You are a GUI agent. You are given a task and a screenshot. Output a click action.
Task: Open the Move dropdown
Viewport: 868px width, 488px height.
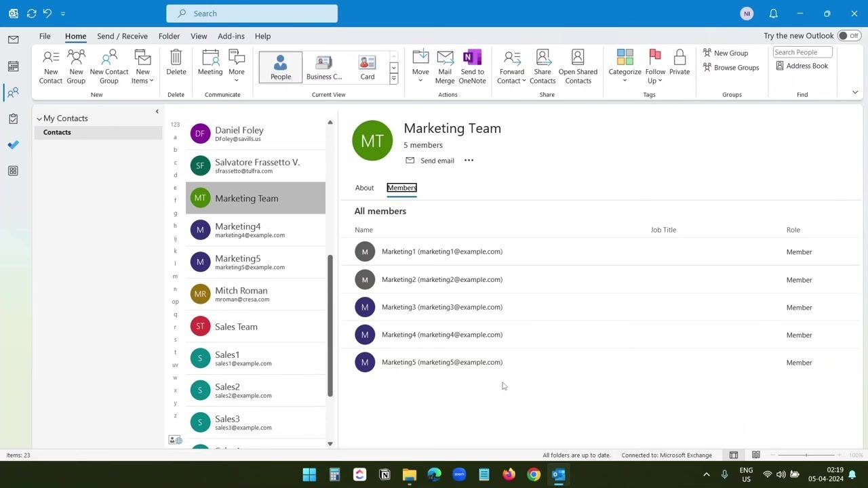coord(420,66)
